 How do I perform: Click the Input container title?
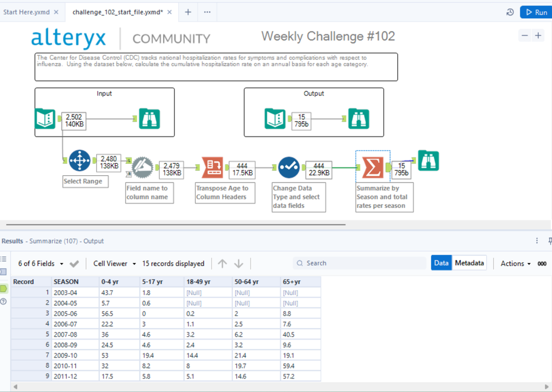click(104, 93)
